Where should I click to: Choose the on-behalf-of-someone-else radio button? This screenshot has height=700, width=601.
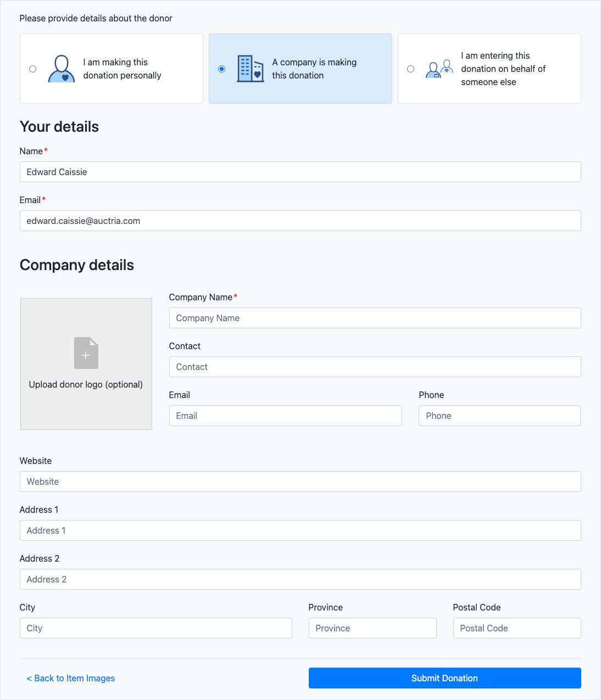click(x=411, y=69)
